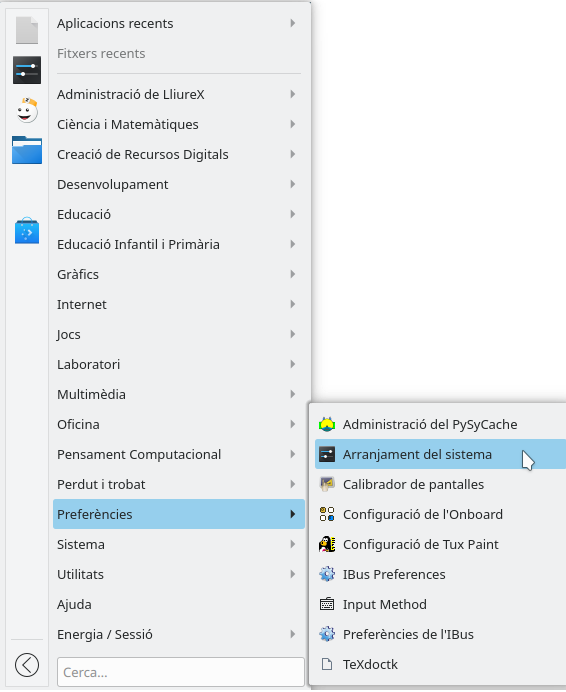
Task: Click the smiling face mascot sidebar icon
Action: tap(27, 110)
